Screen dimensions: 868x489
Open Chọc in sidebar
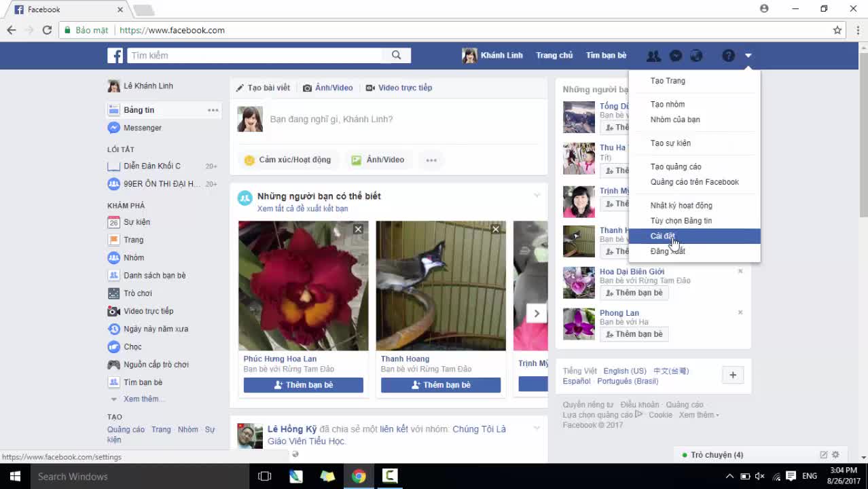tap(132, 346)
